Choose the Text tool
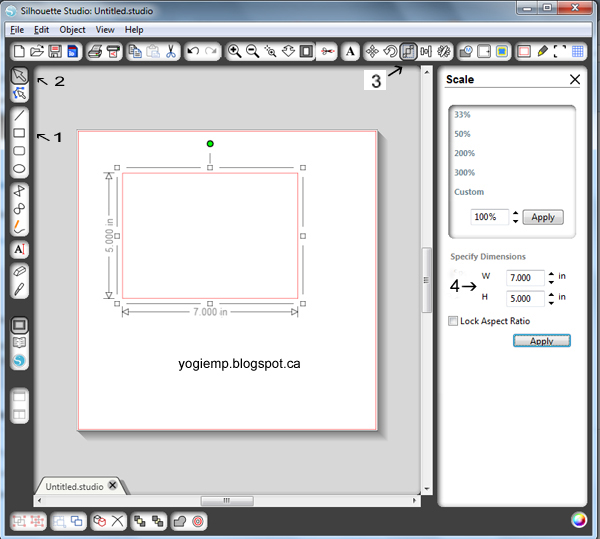This screenshot has width=600, height=539. [19, 248]
